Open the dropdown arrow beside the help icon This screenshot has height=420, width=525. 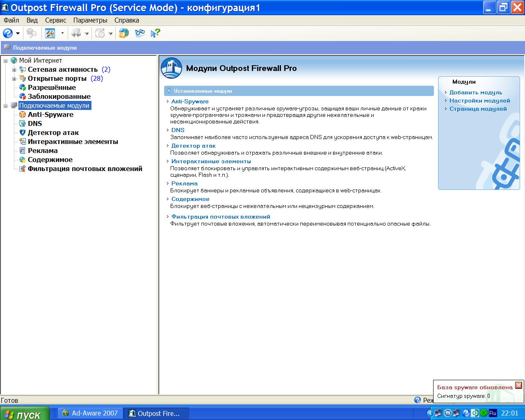[x=18, y=34]
